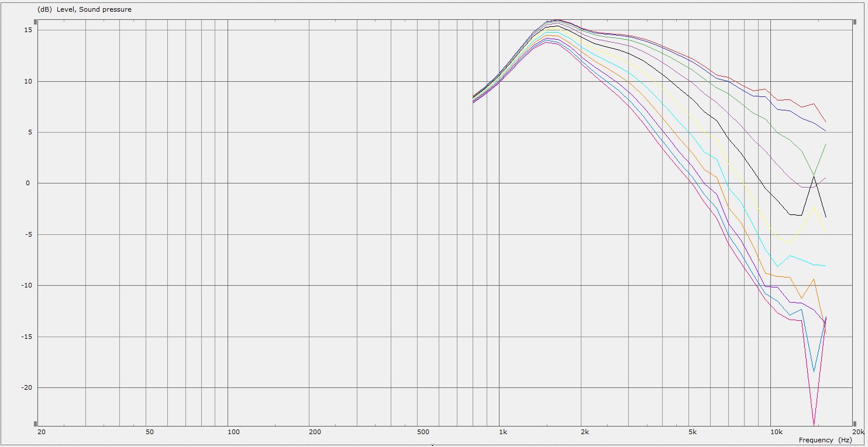Click the 200 Hz frequency axis label

click(x=315, y=432)
